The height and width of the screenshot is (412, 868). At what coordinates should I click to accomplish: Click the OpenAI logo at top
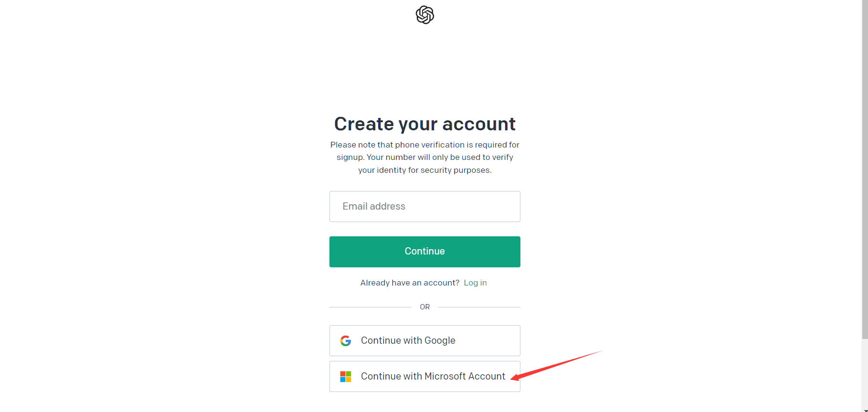[424, 15]
